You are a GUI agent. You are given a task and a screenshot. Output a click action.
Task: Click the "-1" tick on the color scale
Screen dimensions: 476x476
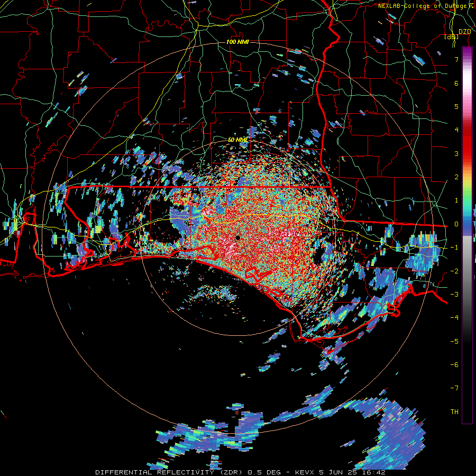tap(454, 248)
